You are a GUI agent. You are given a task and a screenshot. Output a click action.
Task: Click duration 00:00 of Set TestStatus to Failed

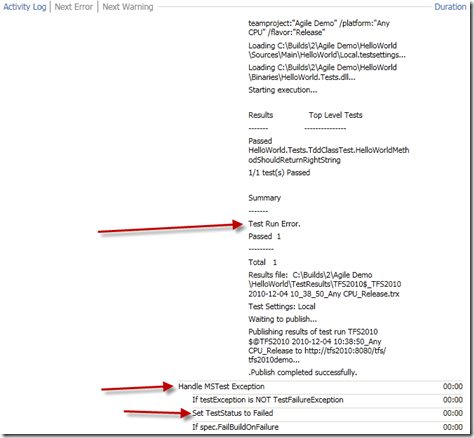click(x=453, y=413)
